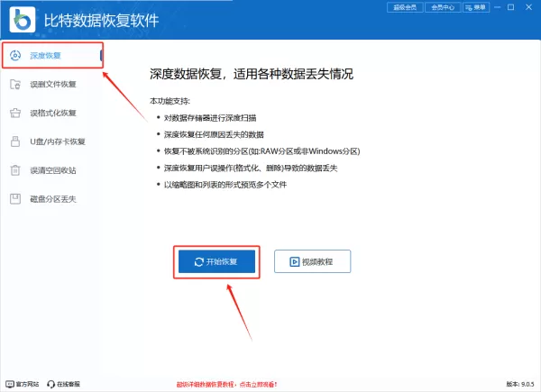Select the 误清空回收站 trash icon
This screenshot has width=541, height=392.
[x=15, y=170]
